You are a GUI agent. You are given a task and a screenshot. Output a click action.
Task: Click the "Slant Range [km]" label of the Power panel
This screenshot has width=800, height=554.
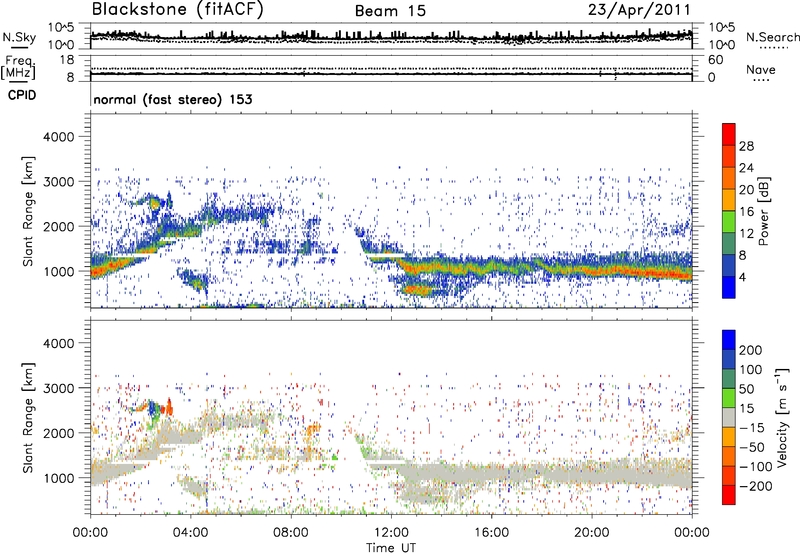click(x=28, y=211)
